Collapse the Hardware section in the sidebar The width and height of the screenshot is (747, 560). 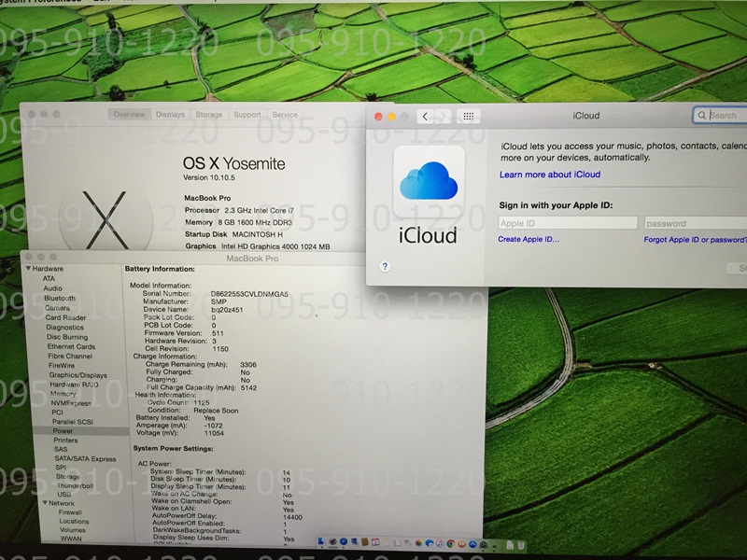point(28,269)
